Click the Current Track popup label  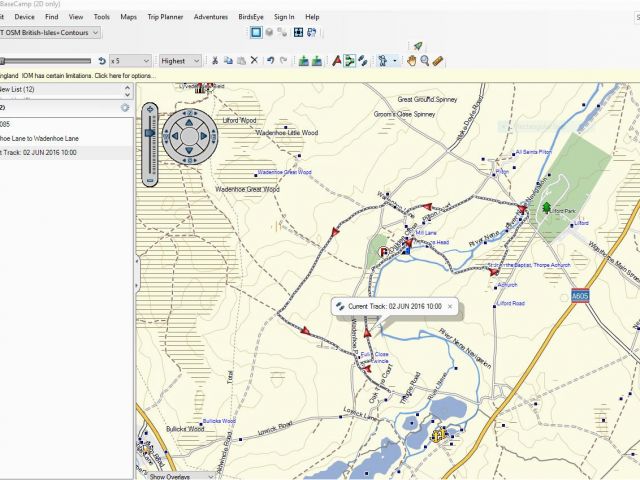(395, 306)
